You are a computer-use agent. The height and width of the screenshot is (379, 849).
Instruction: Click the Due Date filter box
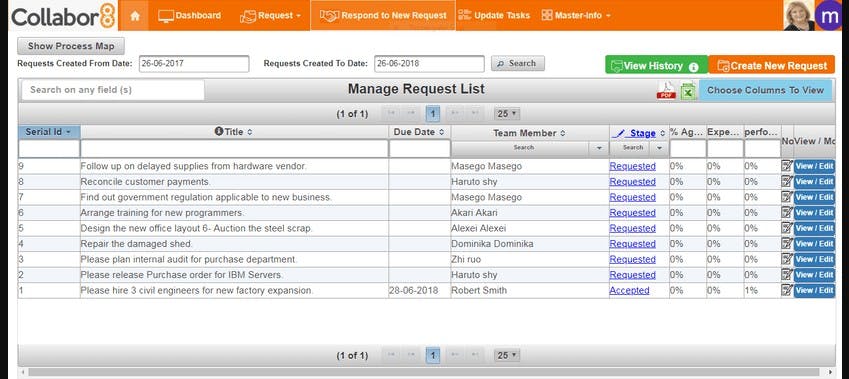(420, 148)
